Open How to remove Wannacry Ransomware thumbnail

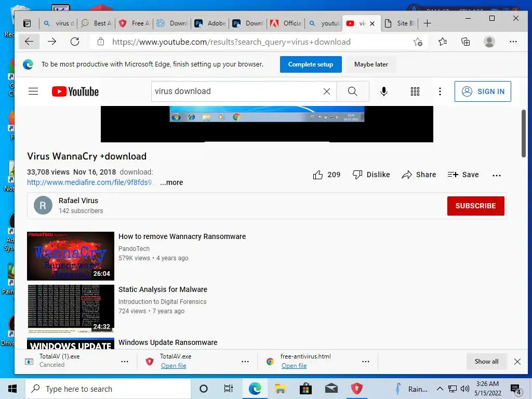click(71, 256)
